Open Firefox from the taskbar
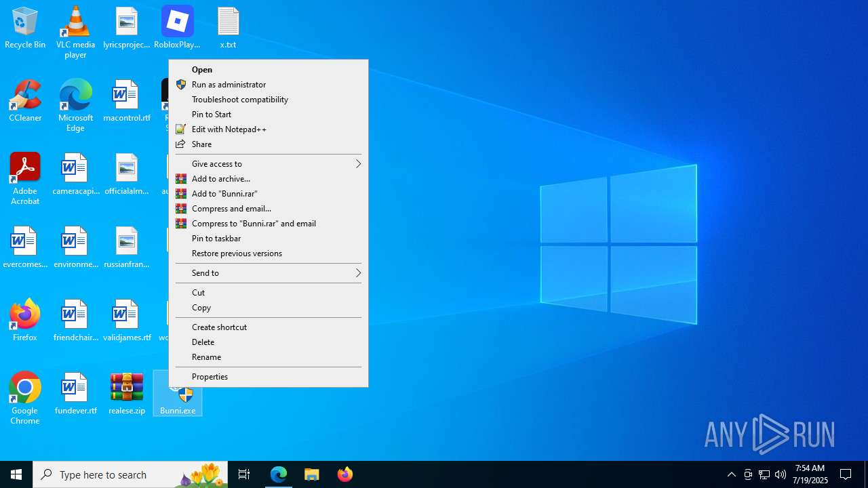The height and width of the screenshot is (488, 868). click(x=345, y=474)
